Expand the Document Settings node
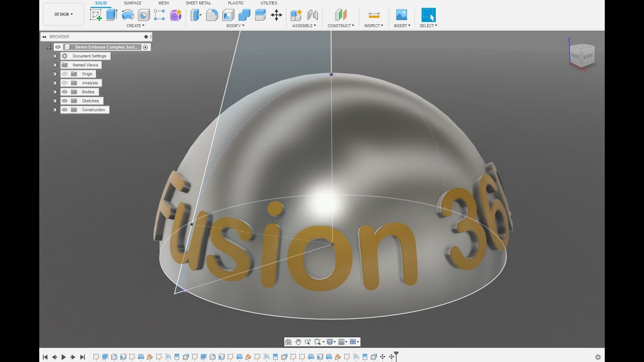644x362 pixels. click(55, 56)
